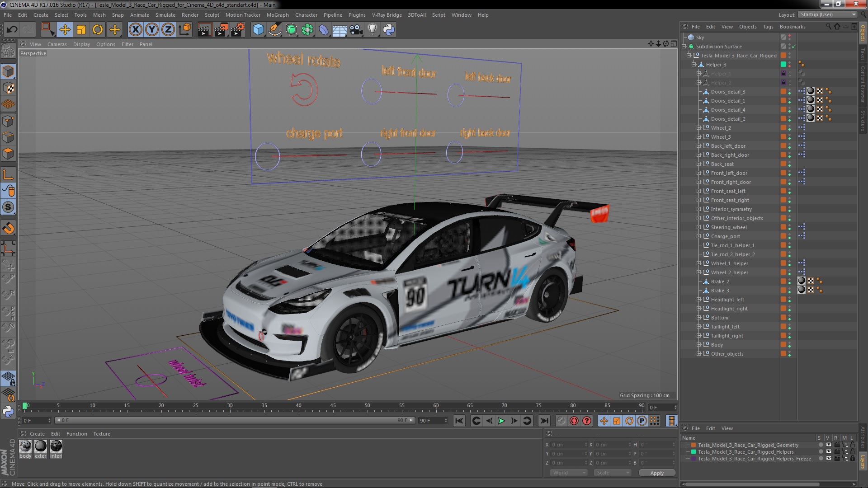
Task: Select Tesla_Model_3_Race_Car_Rigged_Helpers layer
Action: [x=745, y=452]
